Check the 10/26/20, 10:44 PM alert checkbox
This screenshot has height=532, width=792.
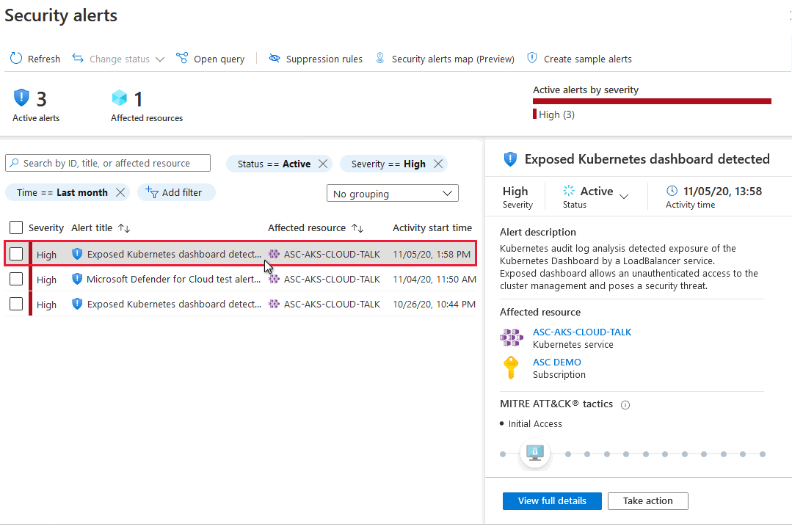16,304
